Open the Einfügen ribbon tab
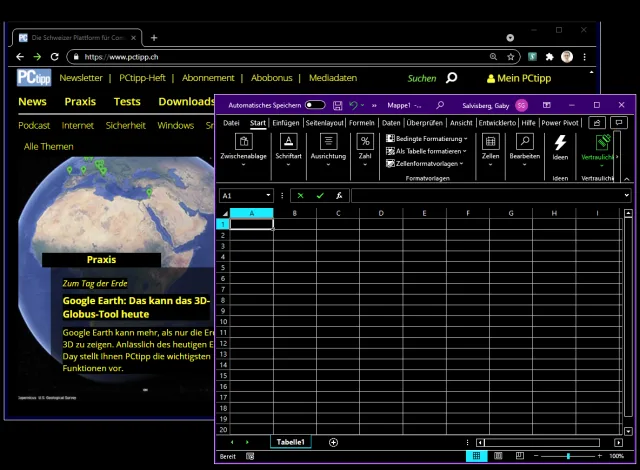This screenshot has width=640, height=470. click(x=286, y=123)
